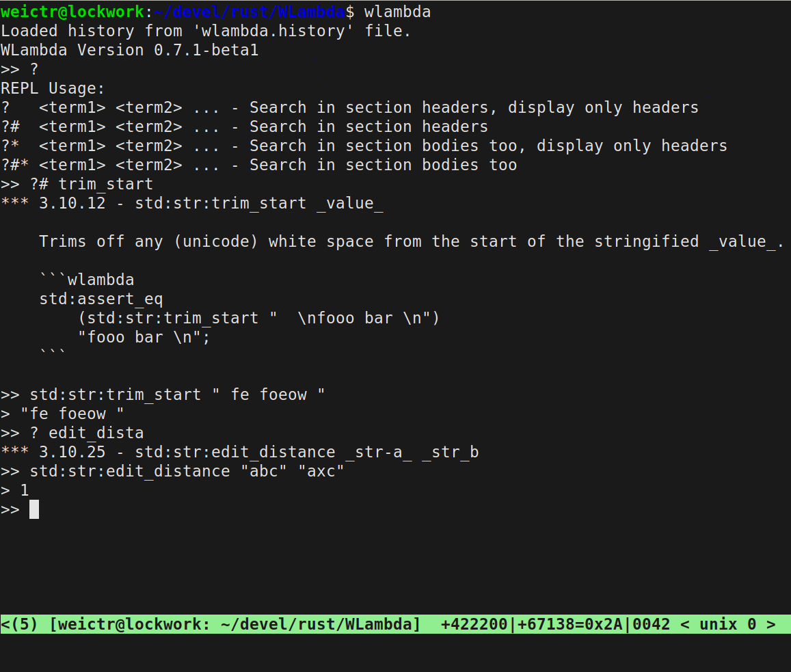
Task: Click the code line '(std:str:trim_start " \nfooo bar \n")'
Action: point(259,318)
